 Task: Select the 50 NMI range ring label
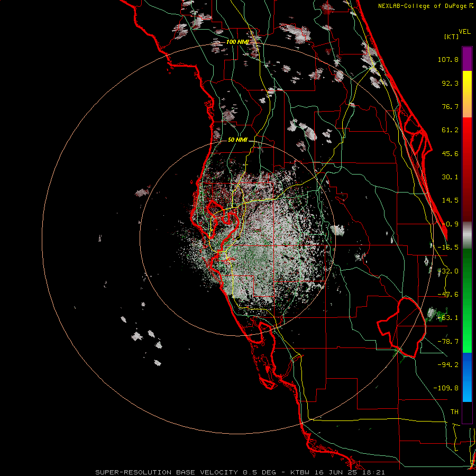pyautogui.click(x=237, y=140)
